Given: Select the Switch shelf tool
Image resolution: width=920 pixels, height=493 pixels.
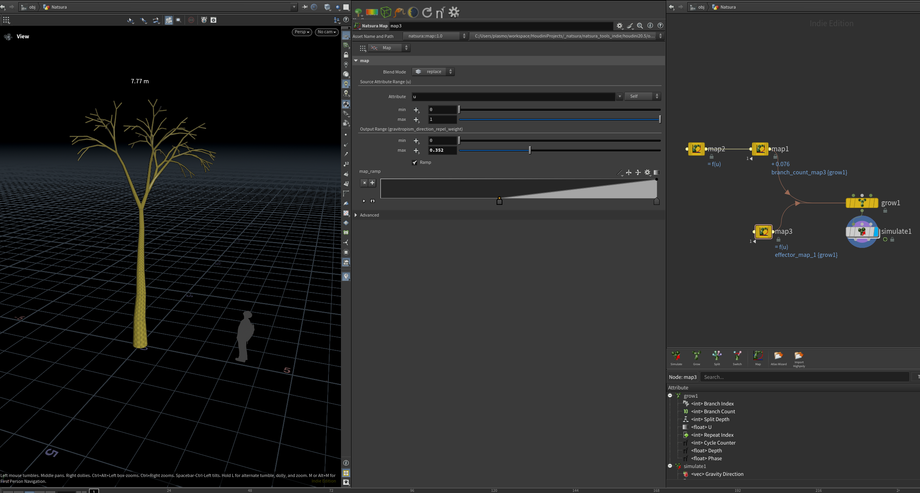Looking at the screenshot, I should click(737, 356).
